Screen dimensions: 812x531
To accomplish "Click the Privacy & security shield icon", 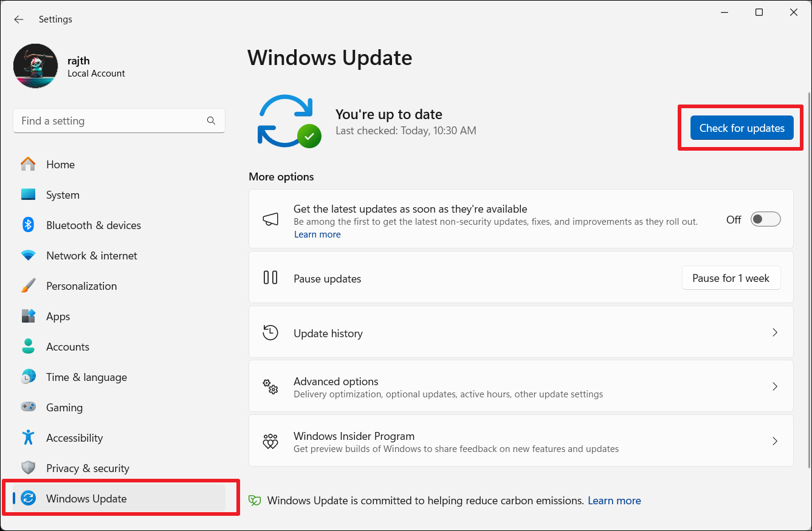I will tap(28, 468).
